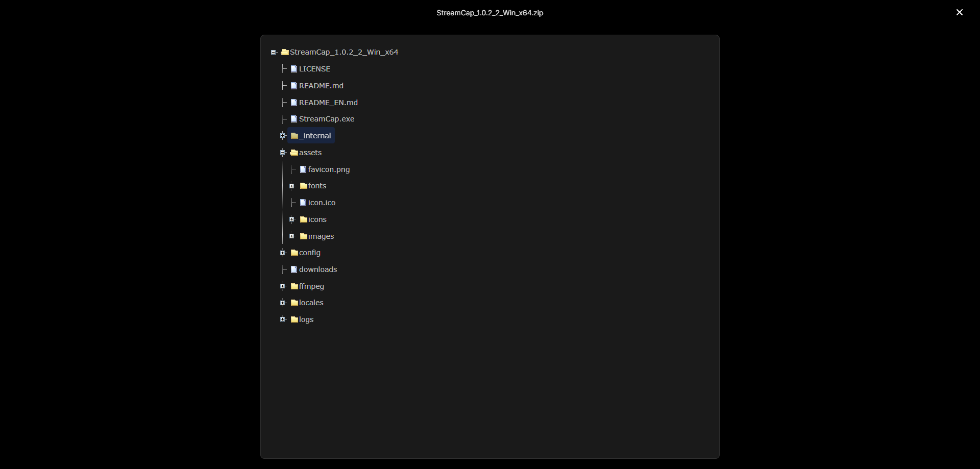Close the zip preview with the X
980x469 pixels.
tap(960, 12)
